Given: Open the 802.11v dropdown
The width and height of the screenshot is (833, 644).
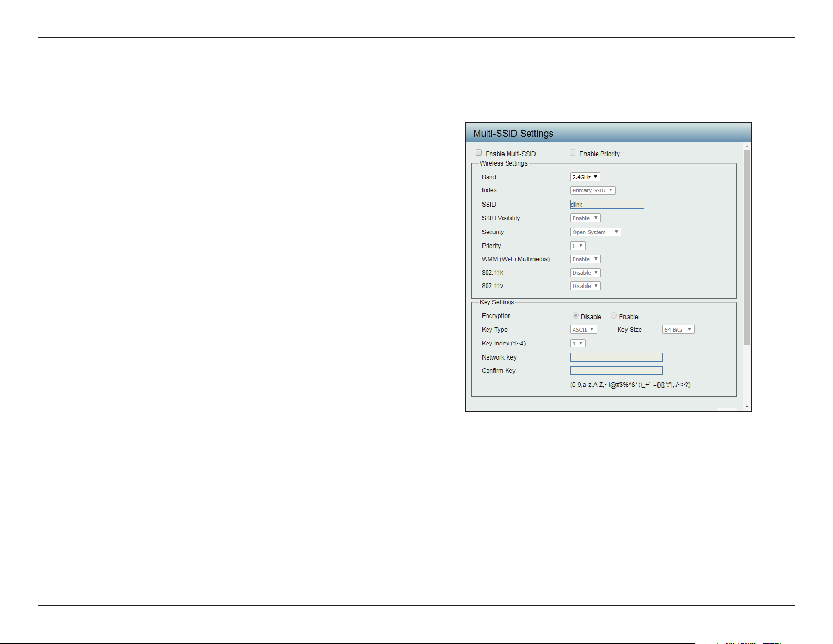Looking at the screenshot, I should tap(585, 286).
